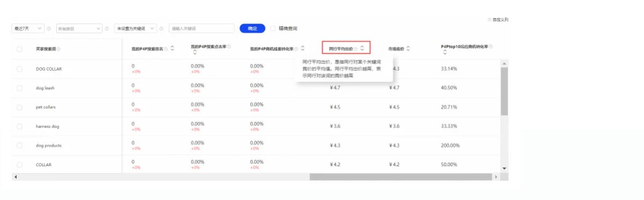Click the 33.14% conversion value in DOG COLLAR row

click(x=449, y=69)
